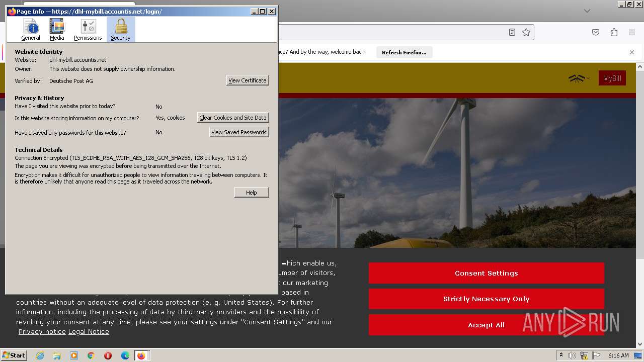Click the 'Yes, cookies' value text

(x=170, y=118)
